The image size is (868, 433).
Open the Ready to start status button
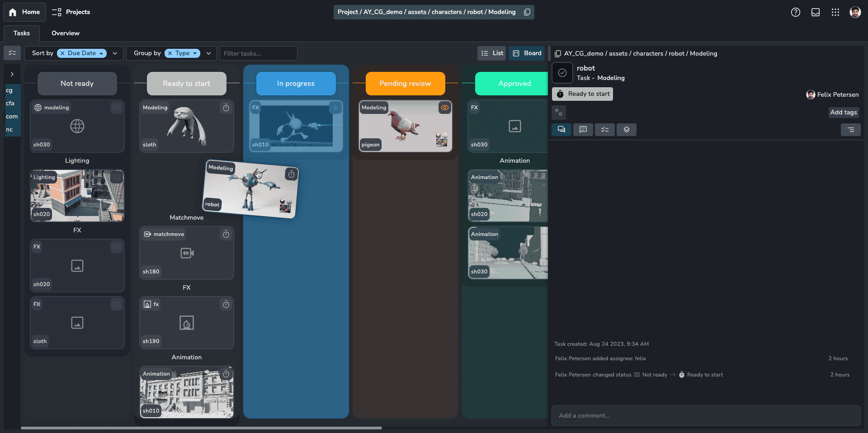(x=582, y=94)
